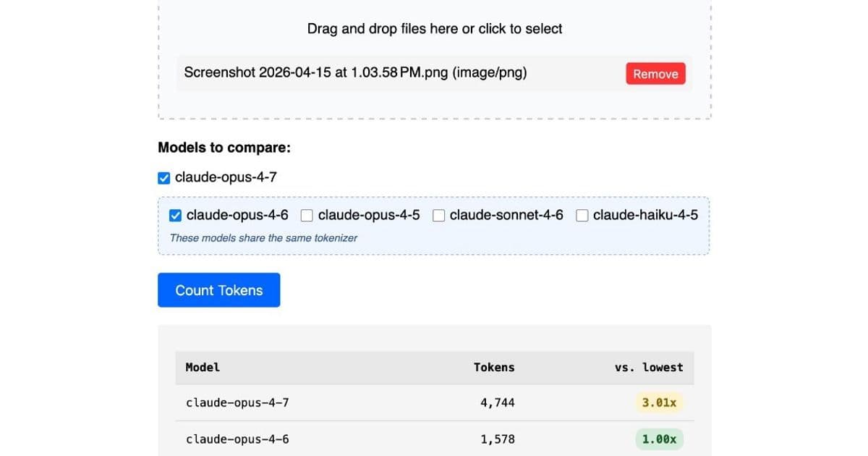The width and height of the screenshot is (868, 456).
Task: Click the Models to compare heading
Action: 224,147
